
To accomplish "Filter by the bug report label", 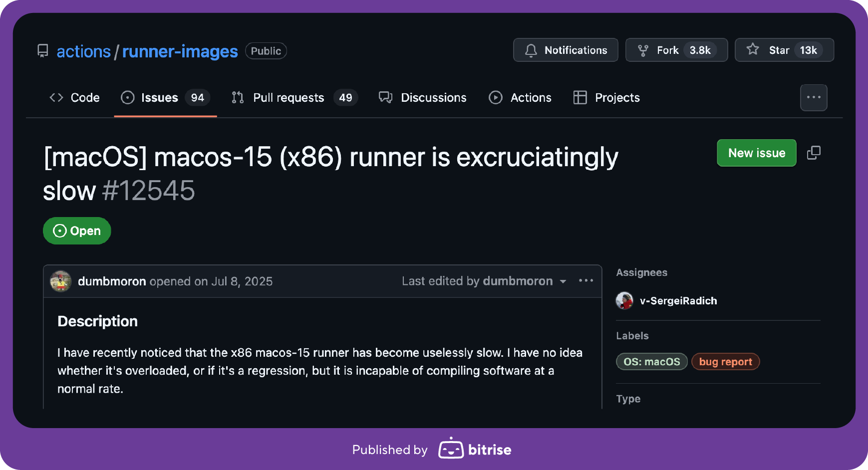I will tap(726, 362).
